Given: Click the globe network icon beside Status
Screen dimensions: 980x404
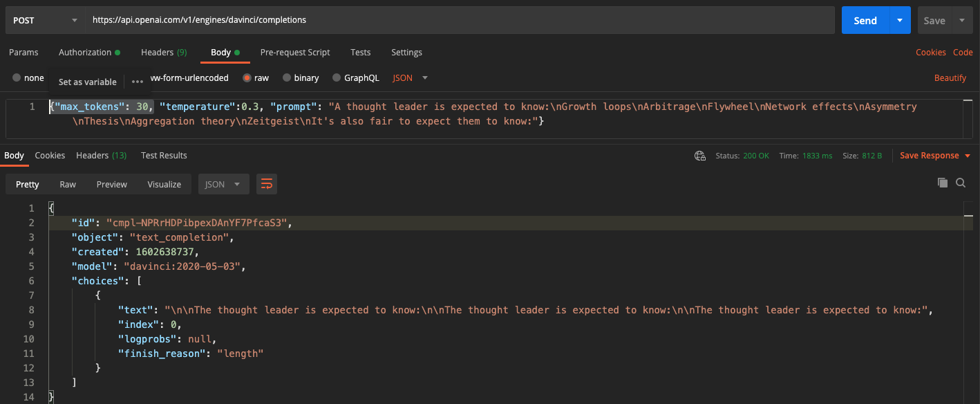Looking at the screenshot, I should tap(700, 156).
